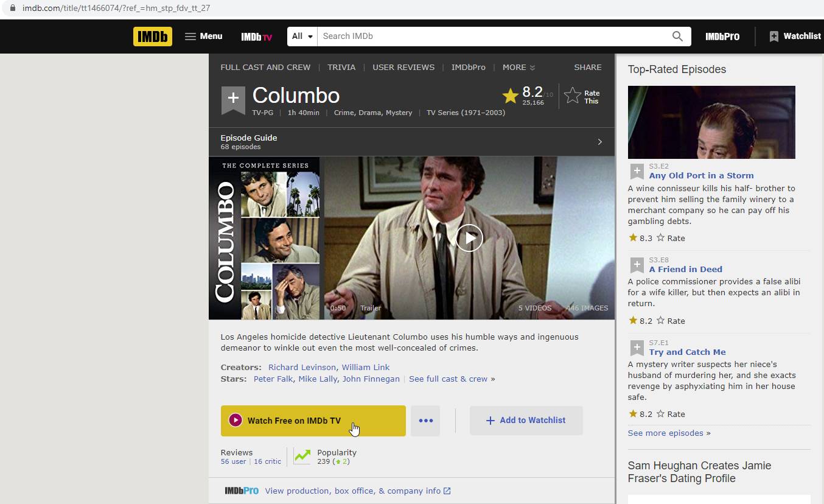Open the Watchlist in the header
824x504 pixels.
click(795, 37)
